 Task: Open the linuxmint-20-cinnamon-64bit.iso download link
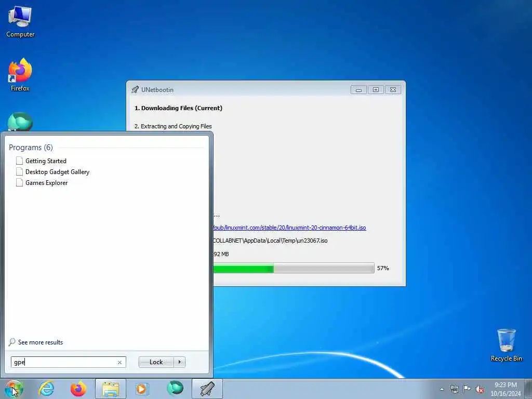(x=290, y=228)
